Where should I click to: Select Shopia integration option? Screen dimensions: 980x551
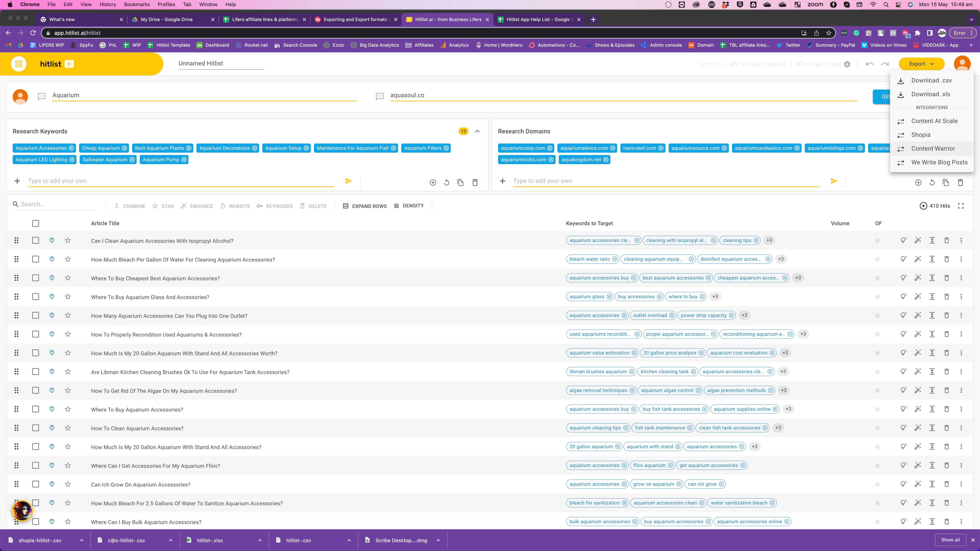pos(931,135)
